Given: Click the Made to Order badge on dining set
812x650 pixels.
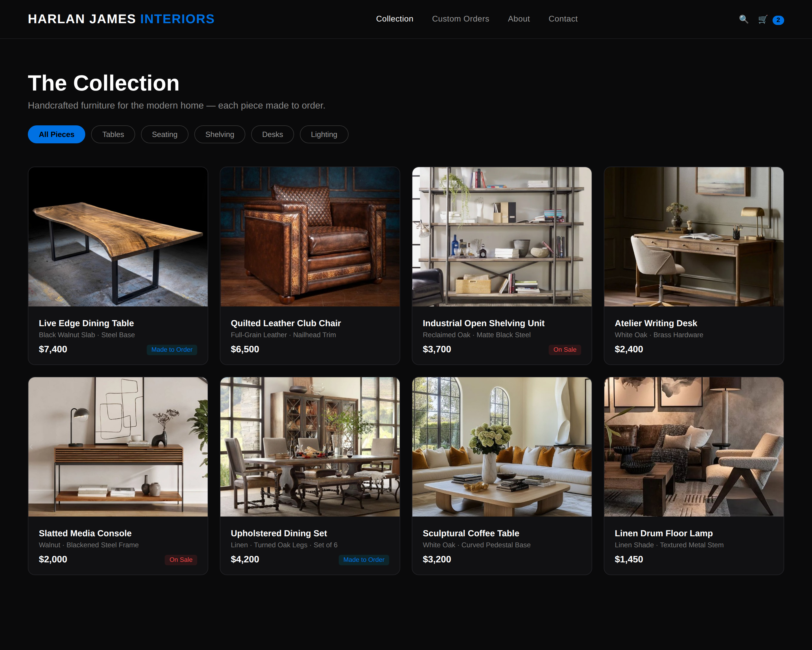Looking at the screenshot, I should [x=363, y=559].
